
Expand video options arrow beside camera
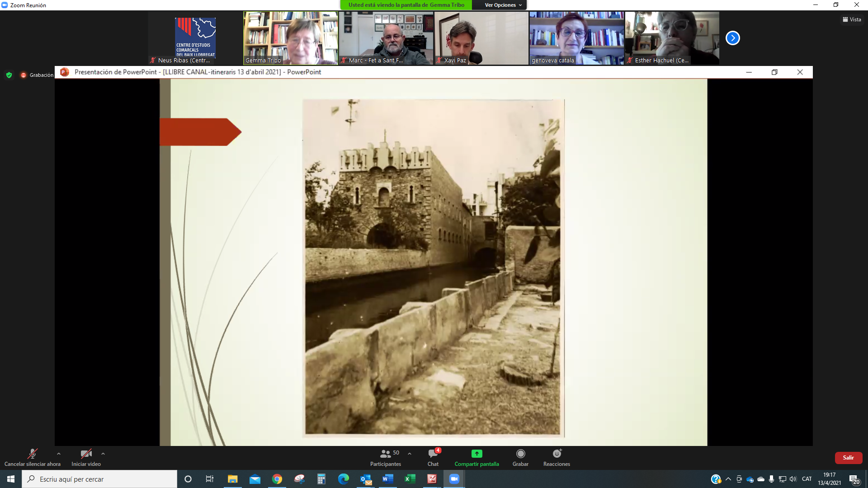click(103, 454)
